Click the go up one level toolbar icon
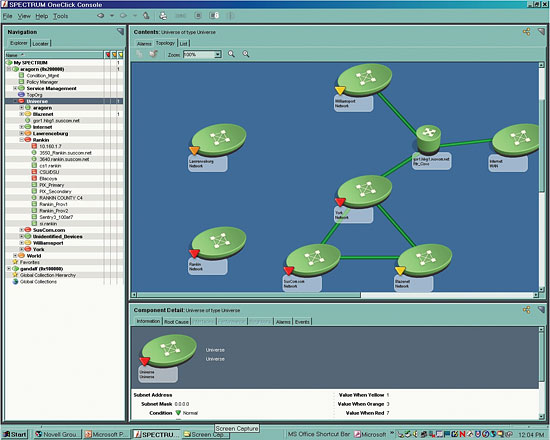 coord(146,15)
